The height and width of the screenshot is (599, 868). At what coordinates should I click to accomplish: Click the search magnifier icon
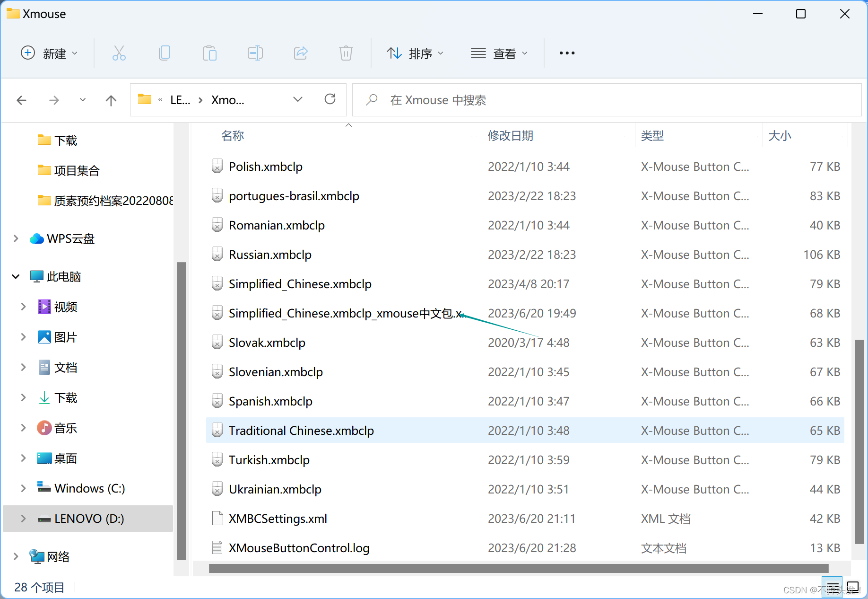[372, 100]
